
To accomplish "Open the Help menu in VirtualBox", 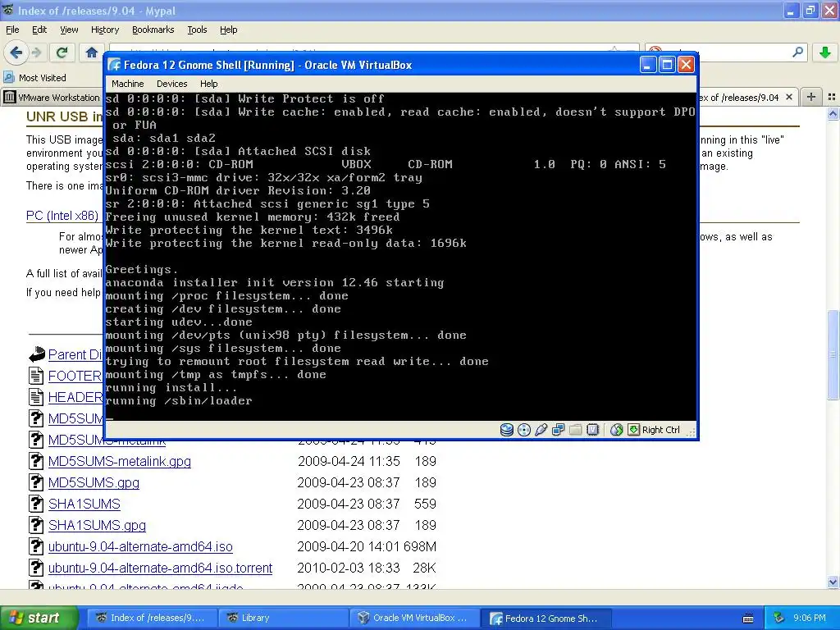I will pos(209,84).
